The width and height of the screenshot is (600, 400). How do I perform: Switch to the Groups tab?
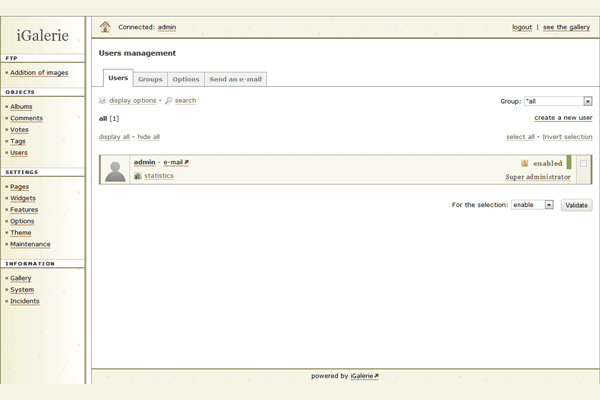150,79
